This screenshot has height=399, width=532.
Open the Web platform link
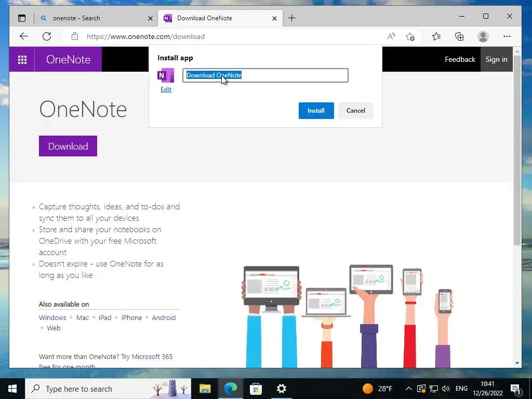[x=54, y=328]
